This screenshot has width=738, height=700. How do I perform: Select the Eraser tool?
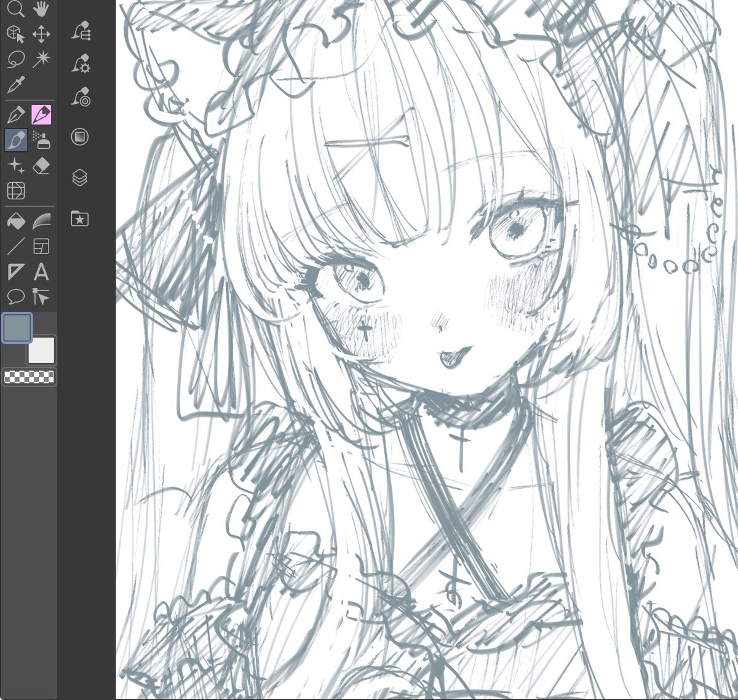[x=41, y=165]
